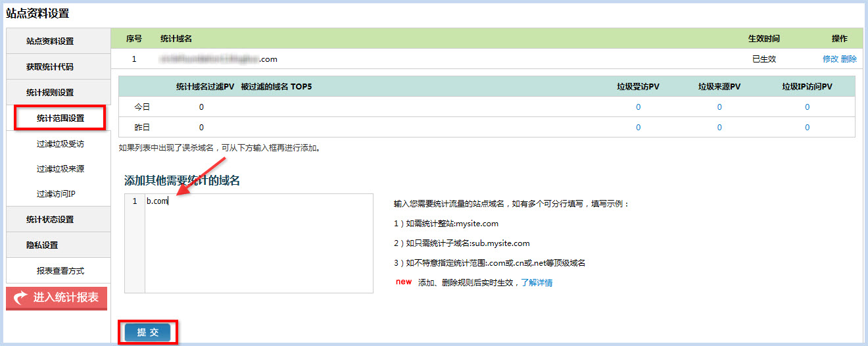Click the 昨日 row label
The width and height of the screenshot is (868, 346).
(x=142, y=128)
